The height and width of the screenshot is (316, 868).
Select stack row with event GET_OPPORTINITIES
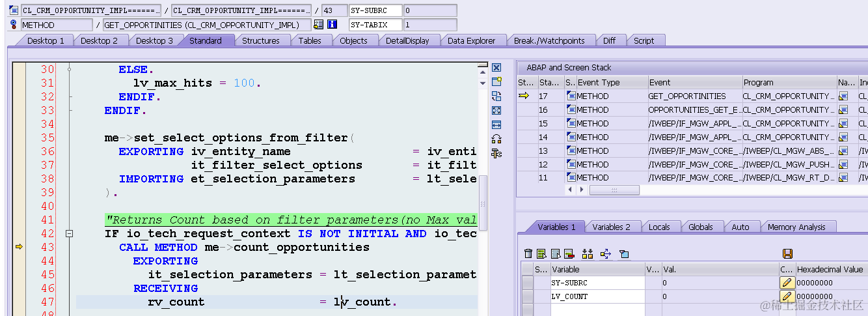click(692, 96)
